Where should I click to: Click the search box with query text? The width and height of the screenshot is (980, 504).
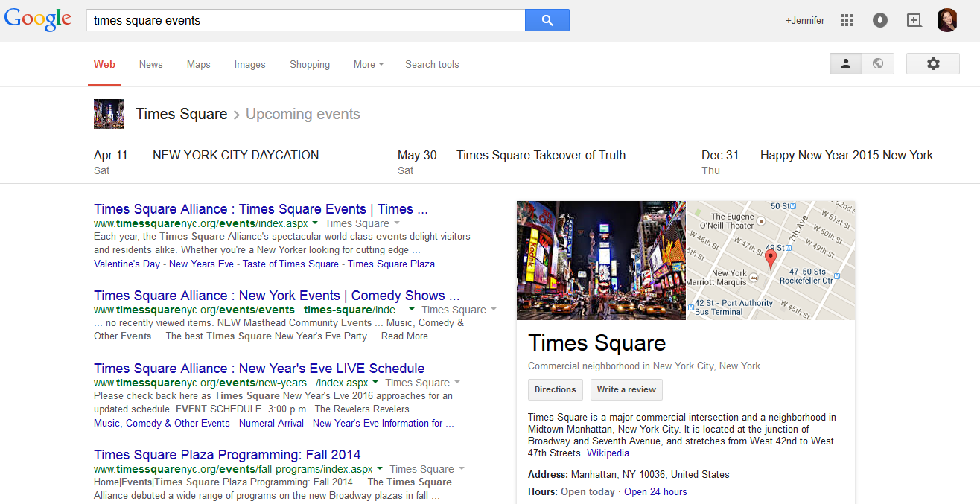(x=305, y=20)
